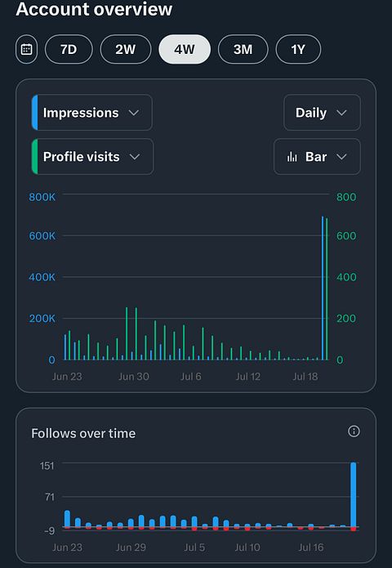Select the active 4W time range

185,49
